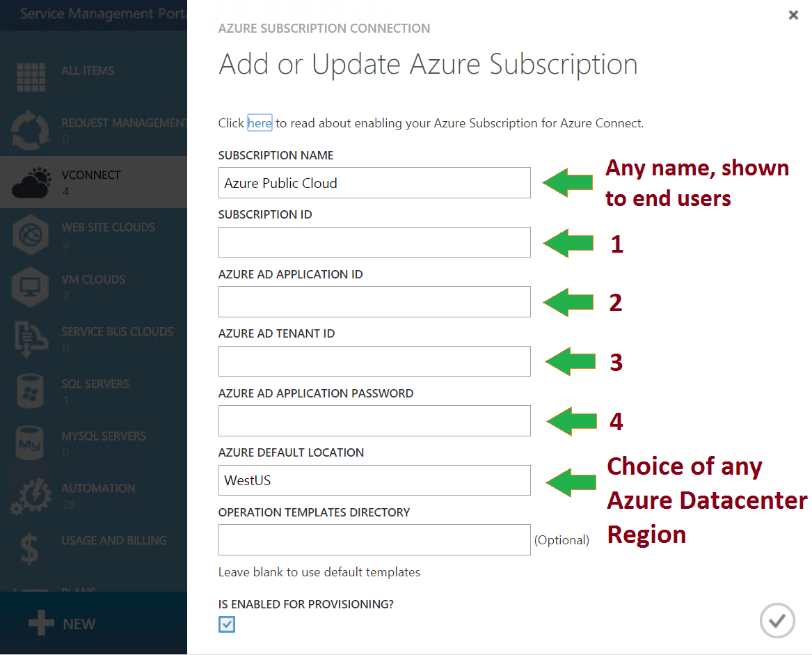Image resolution: width=812 pixels, height=655 pixels.
Task: Select the MYSQL SERVERS icon
Action: point(31,443)
